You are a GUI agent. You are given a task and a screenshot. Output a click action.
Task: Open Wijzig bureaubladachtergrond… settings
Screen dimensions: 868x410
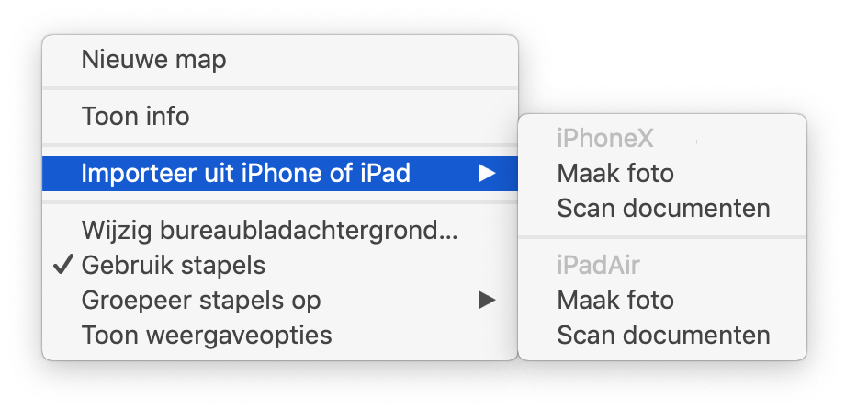click(280, 231)
